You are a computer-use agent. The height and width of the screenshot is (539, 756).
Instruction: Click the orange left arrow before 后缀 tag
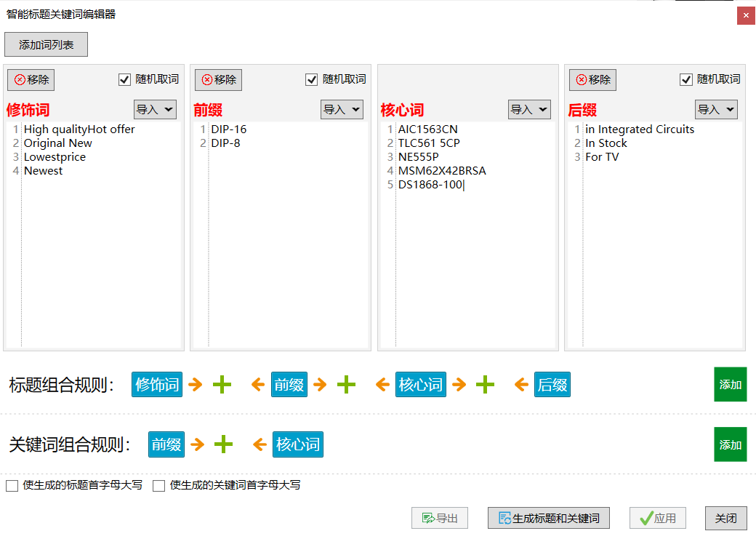(x=520, y=385)
